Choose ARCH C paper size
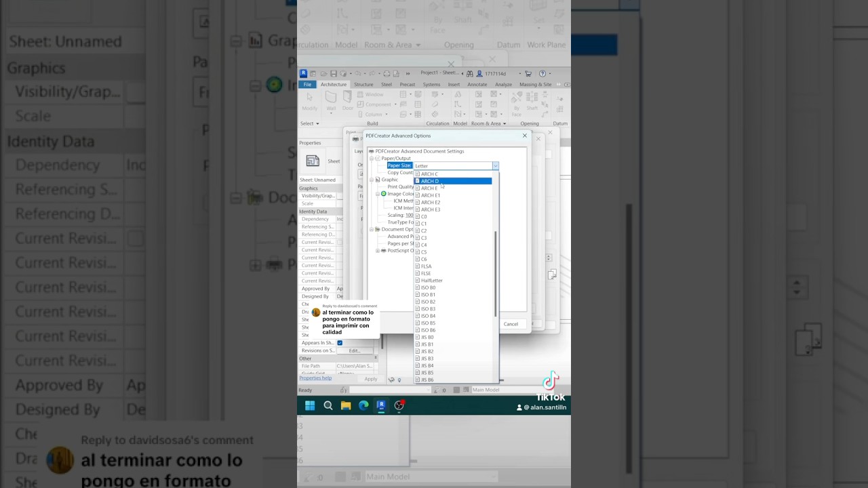Image resolution: width=868 pixels, height=488 pixels. [453, 174]
